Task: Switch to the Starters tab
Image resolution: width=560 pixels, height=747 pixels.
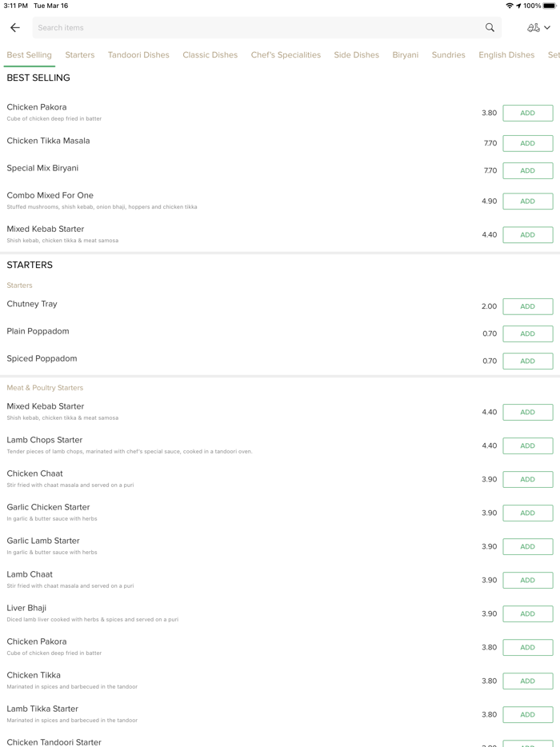Action: click(80, 55)
